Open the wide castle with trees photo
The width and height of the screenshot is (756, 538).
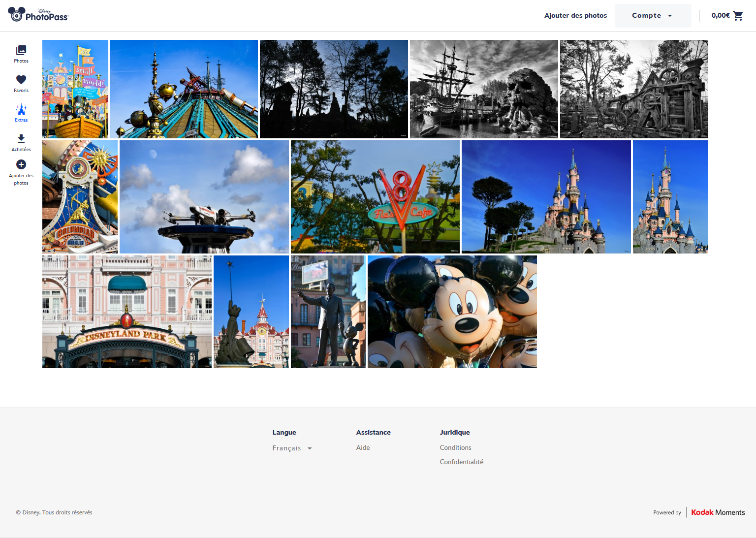[x=546, y=197]
